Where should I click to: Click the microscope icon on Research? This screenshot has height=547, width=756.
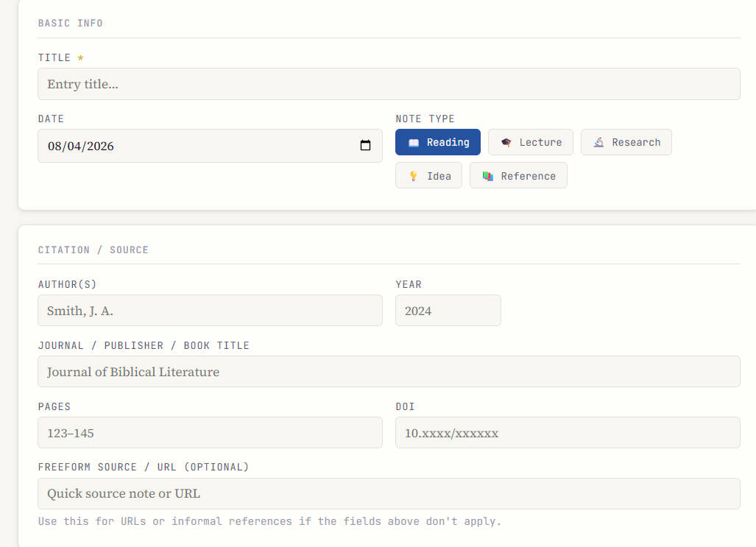[598, 143]
